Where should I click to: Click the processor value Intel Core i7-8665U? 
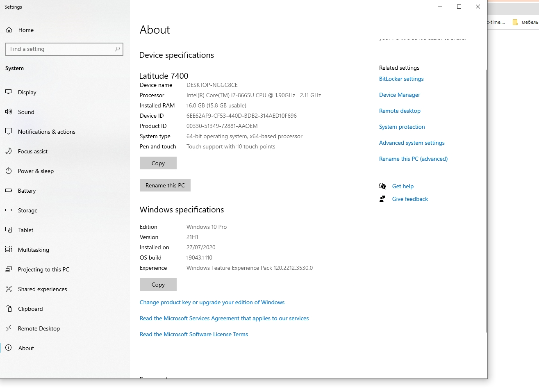pos(254,95)
